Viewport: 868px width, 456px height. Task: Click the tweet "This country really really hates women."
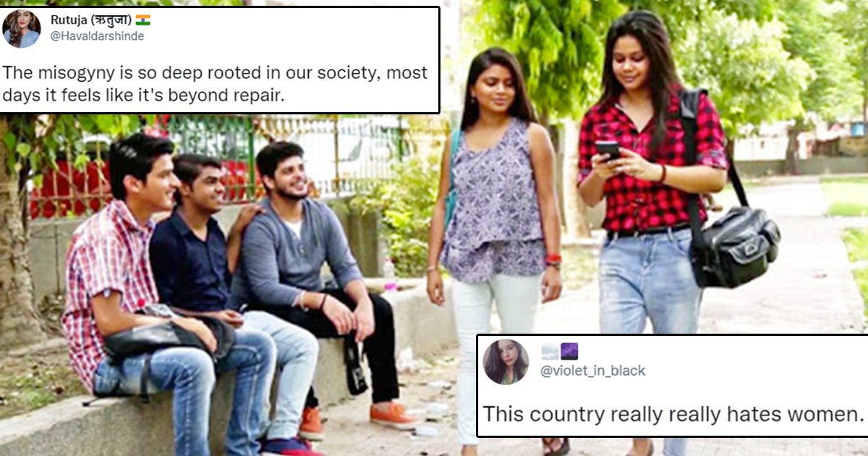coord(673,414)
